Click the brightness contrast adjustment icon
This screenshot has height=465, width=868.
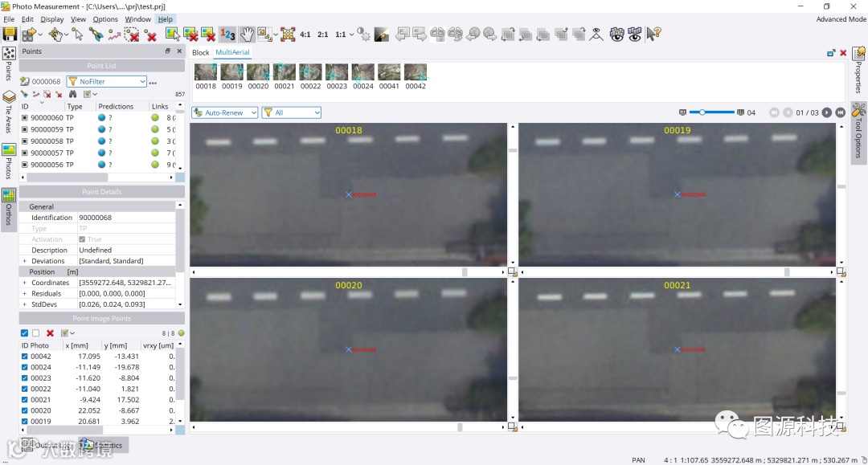click(364, 35)
